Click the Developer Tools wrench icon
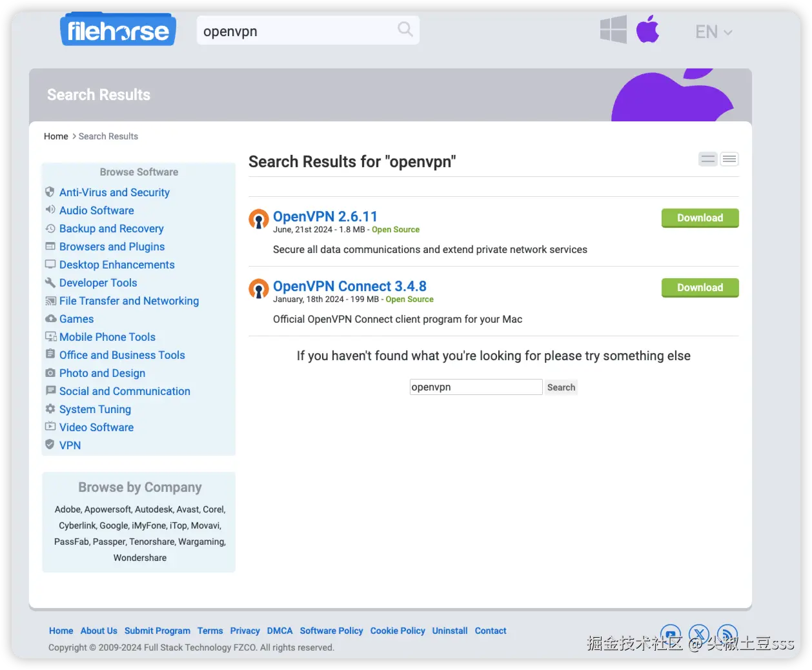 pos(50,282)
